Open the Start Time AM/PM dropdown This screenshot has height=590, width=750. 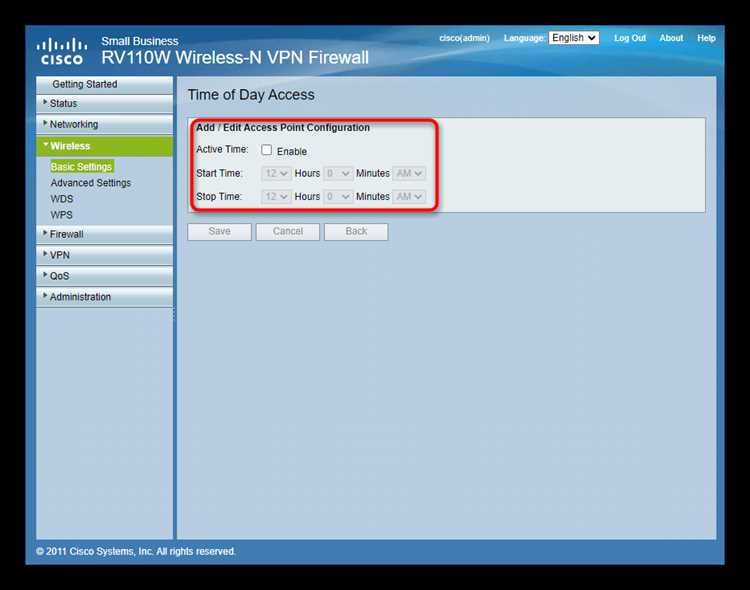point(409,173)
